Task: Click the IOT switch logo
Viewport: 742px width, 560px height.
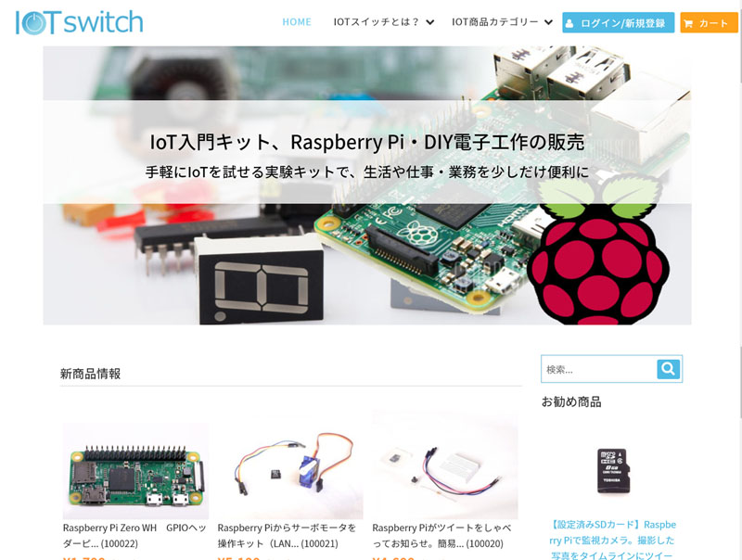Action: pos(79,22)
